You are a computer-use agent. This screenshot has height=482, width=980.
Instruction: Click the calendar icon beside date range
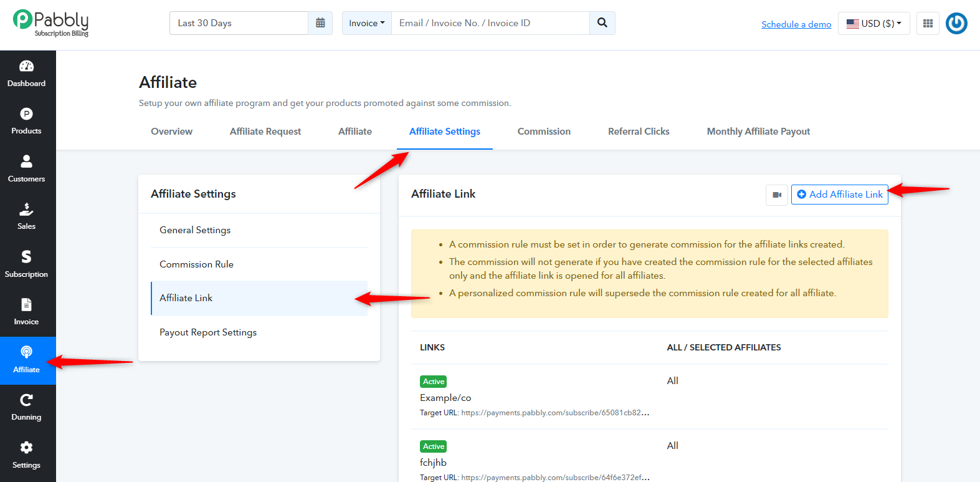[x=320, y=23]
